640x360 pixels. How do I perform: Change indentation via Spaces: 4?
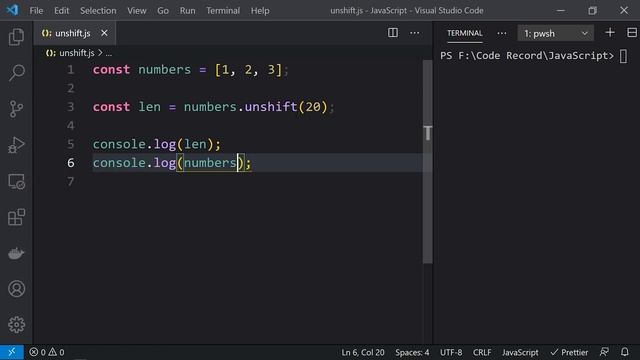pyautogui.click(x=412, y=352)
